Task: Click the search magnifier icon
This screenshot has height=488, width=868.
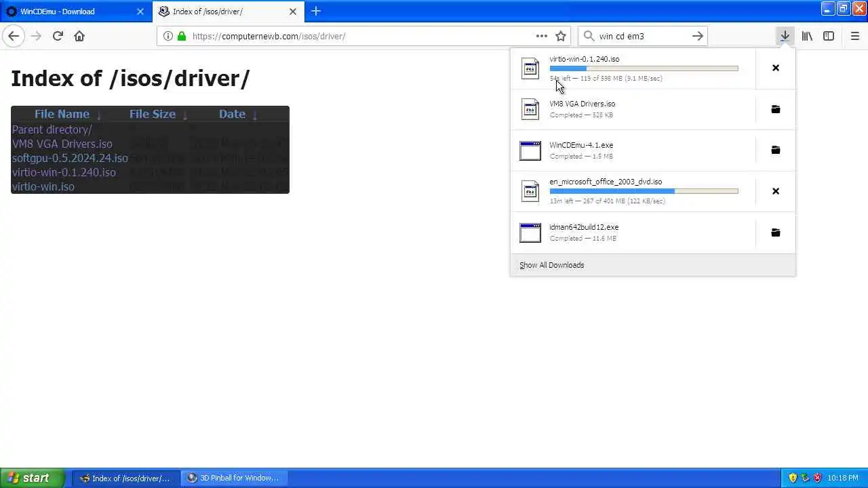Action: click(589, 36)
